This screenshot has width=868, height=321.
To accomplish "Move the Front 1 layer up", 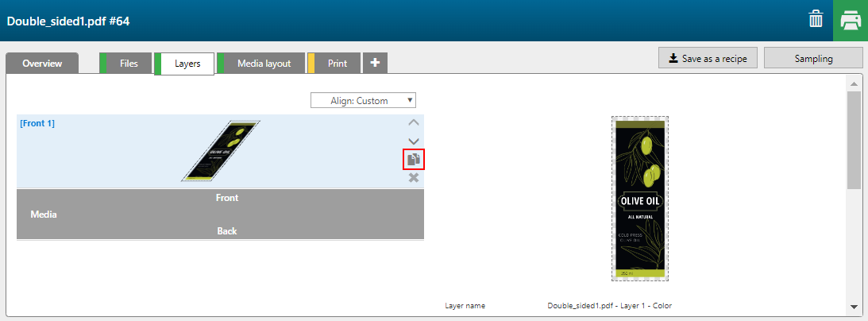I will pyautogui.click(x=413, y=122).
